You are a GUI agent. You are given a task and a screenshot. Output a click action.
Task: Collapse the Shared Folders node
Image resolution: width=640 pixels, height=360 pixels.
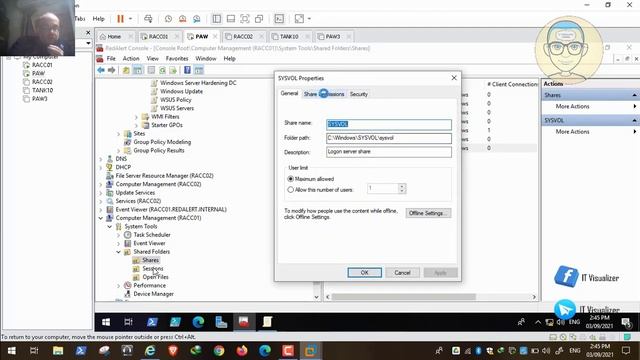pos(118,252)
